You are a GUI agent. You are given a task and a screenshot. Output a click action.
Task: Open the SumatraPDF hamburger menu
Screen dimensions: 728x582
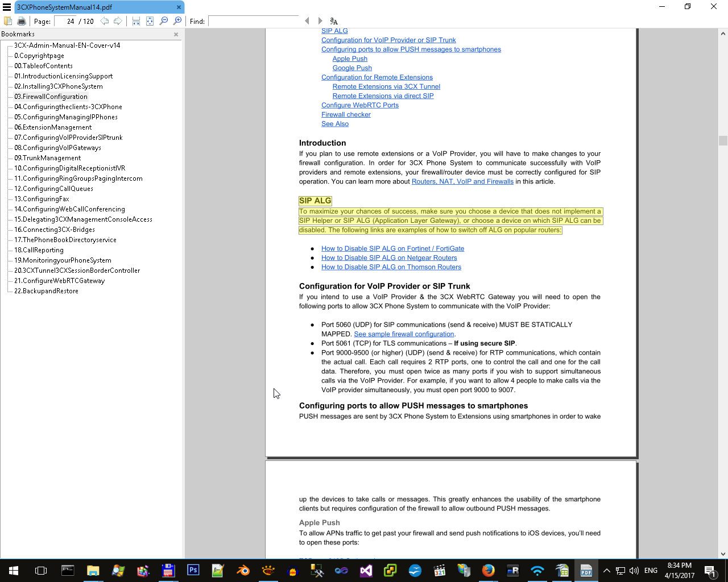pos(7,7)
